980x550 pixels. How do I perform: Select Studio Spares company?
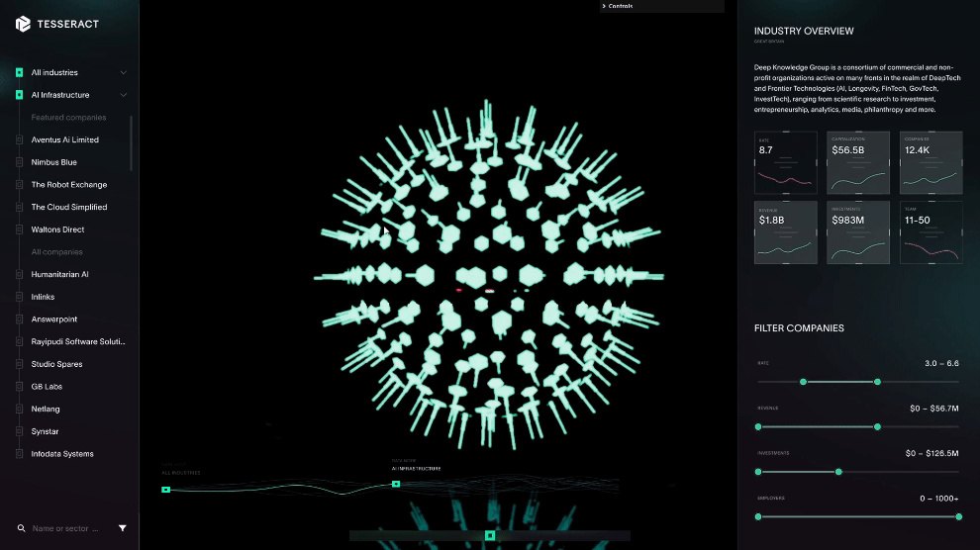pos(56,365)
